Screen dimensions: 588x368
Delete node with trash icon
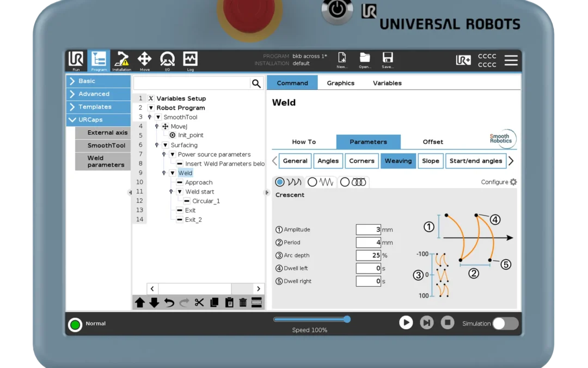point(243,303)
